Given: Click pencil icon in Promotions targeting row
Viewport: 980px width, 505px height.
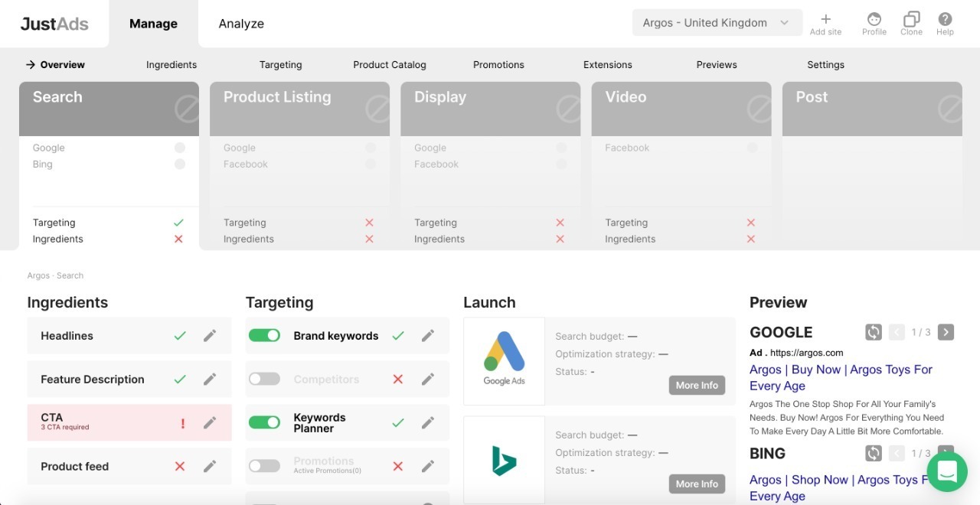Looking at the screenshot, I should point(428,466).
